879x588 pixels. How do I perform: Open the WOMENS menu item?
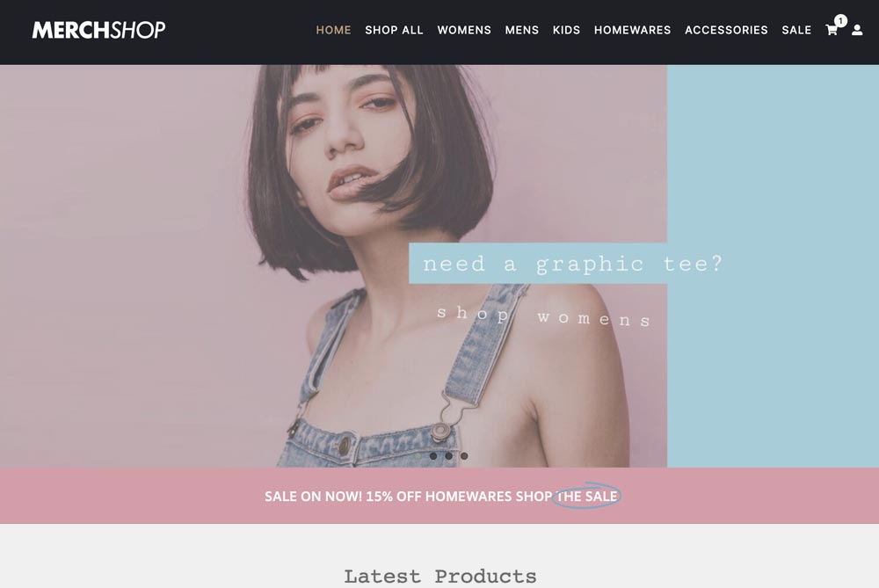(464, 30)
